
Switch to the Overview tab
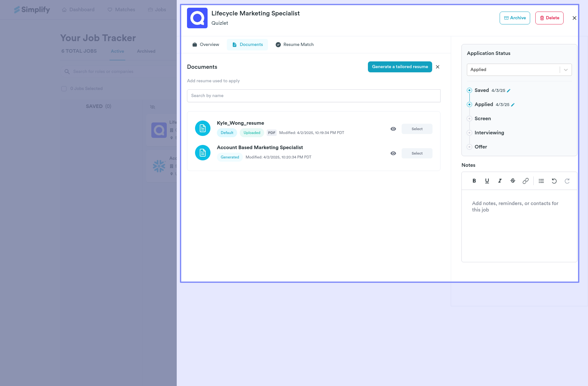(206, 45)
